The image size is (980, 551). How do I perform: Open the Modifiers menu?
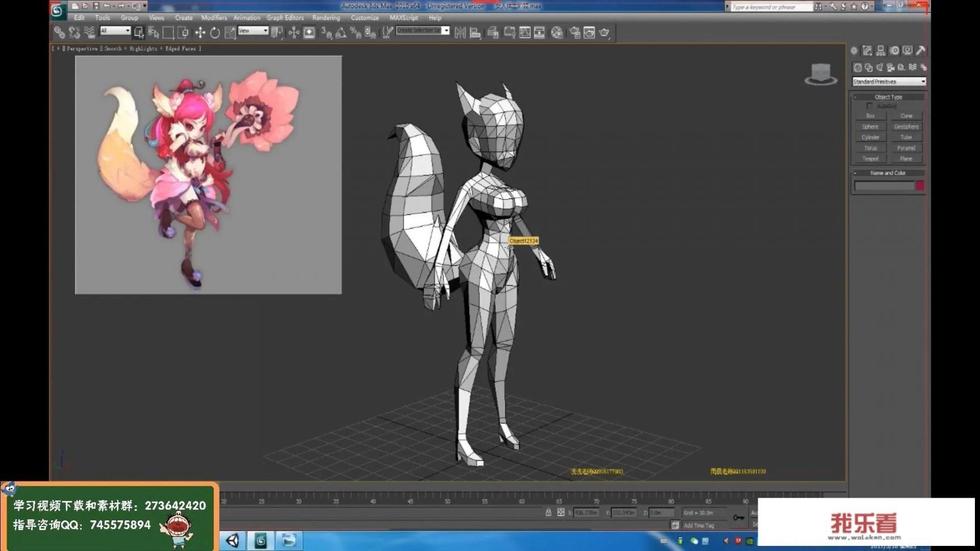pos(214,18)
